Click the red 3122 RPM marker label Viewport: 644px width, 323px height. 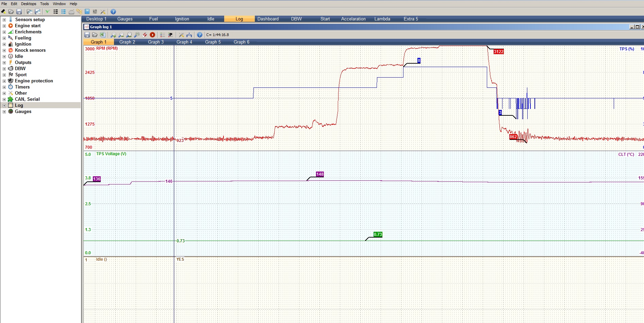pos(498,52)
